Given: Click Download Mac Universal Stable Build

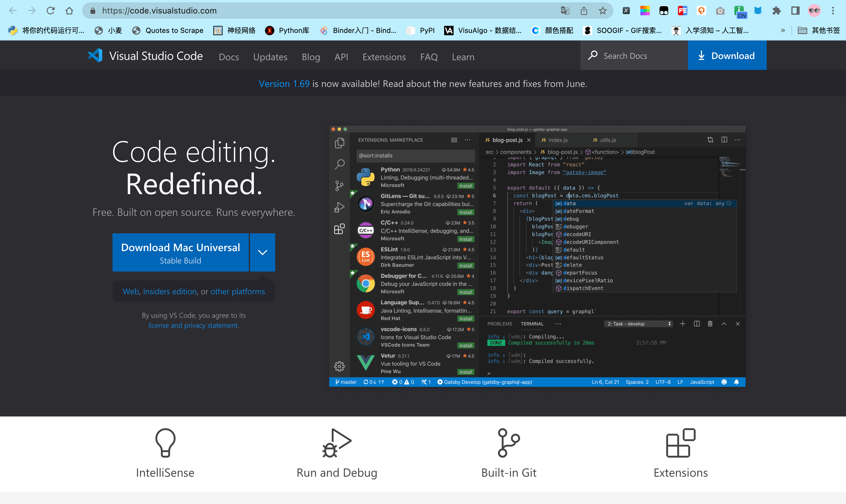Looking at the screenshot, I should pyautogui.click(x=181, y=252).
